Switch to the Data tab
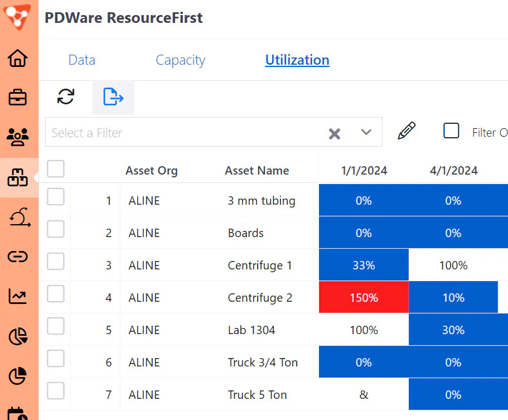Viewport: 508px width, 420px height. click(x=82, y=60)
